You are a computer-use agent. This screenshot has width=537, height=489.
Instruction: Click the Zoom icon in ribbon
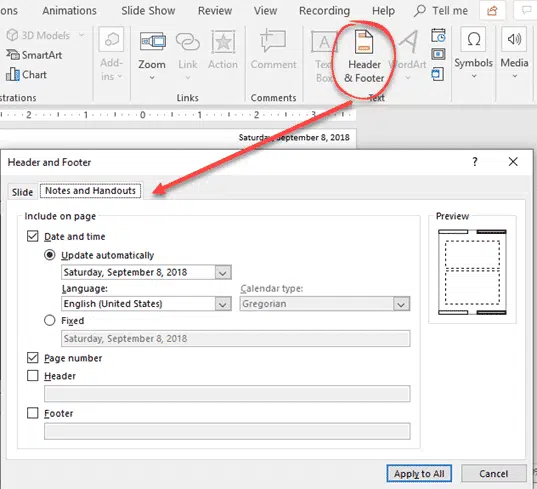coord(152,42)
